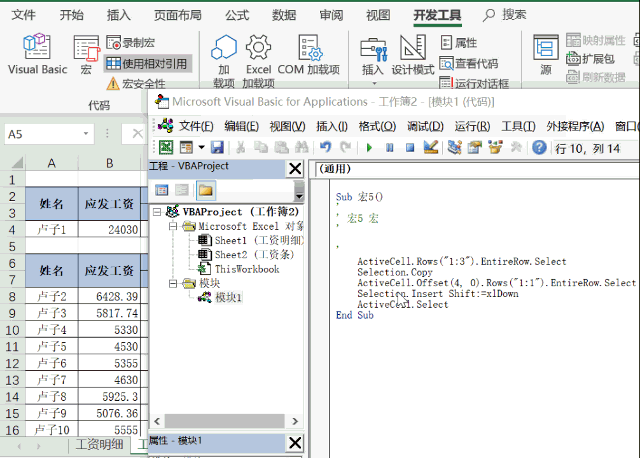The height and width of the screenshot is (458, 640).
Task: Open COM 加载项 dialog
Action: tap(309, 55)
